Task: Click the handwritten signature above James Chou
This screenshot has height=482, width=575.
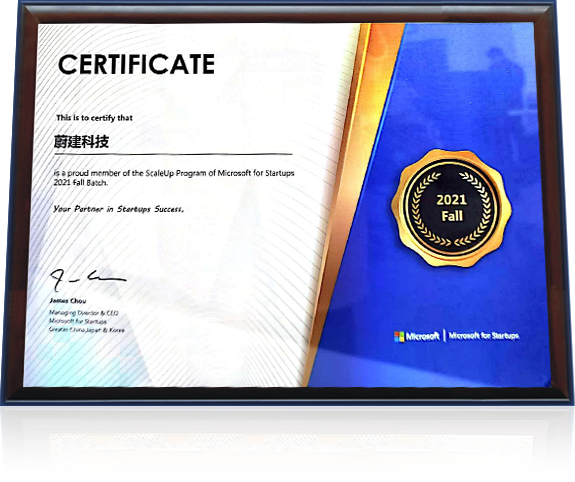Action: click(x=88, y=279)
